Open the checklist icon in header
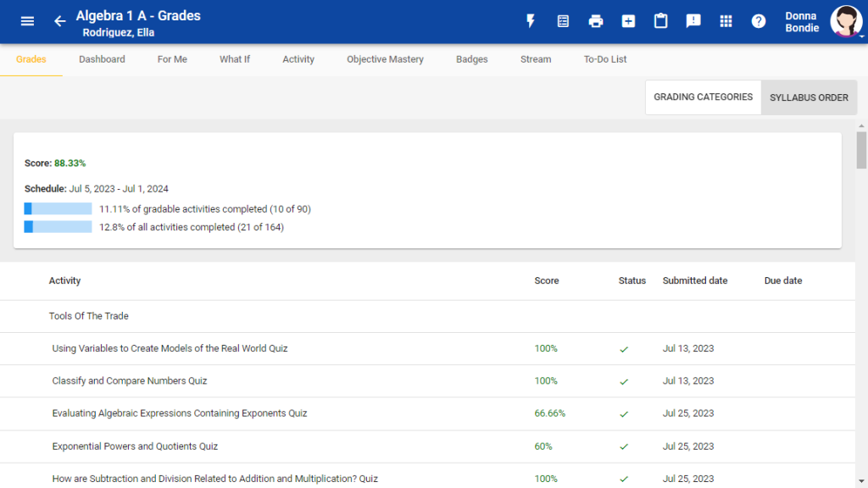Screen dimensions: 868x488 coord(563,21)
